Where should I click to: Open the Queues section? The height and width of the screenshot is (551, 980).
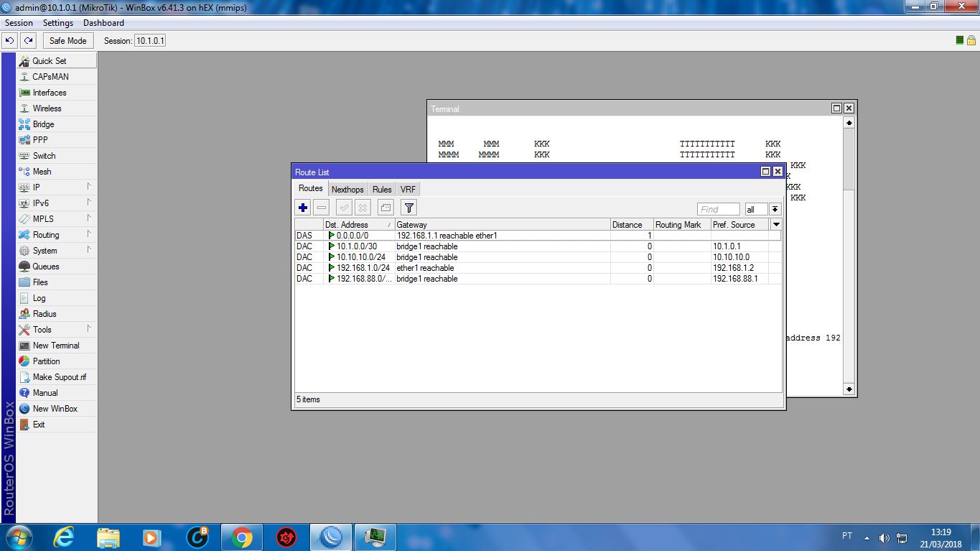pyautogui.click(x=57, y=267)
